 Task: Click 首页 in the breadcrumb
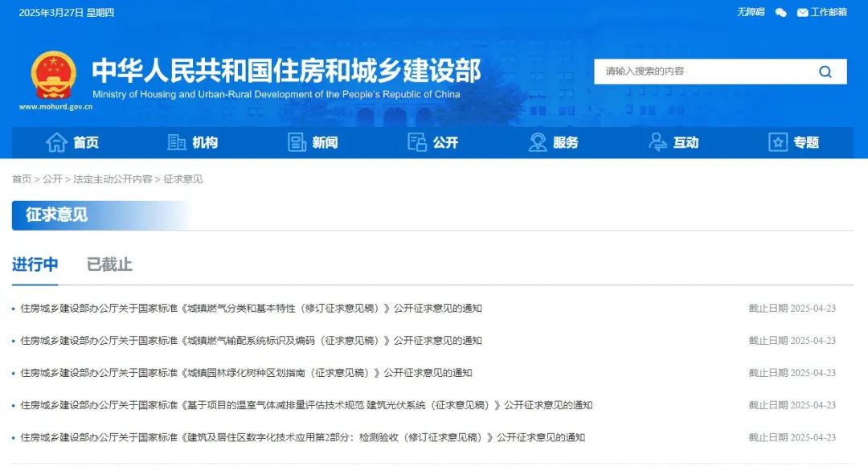(22, 179)
